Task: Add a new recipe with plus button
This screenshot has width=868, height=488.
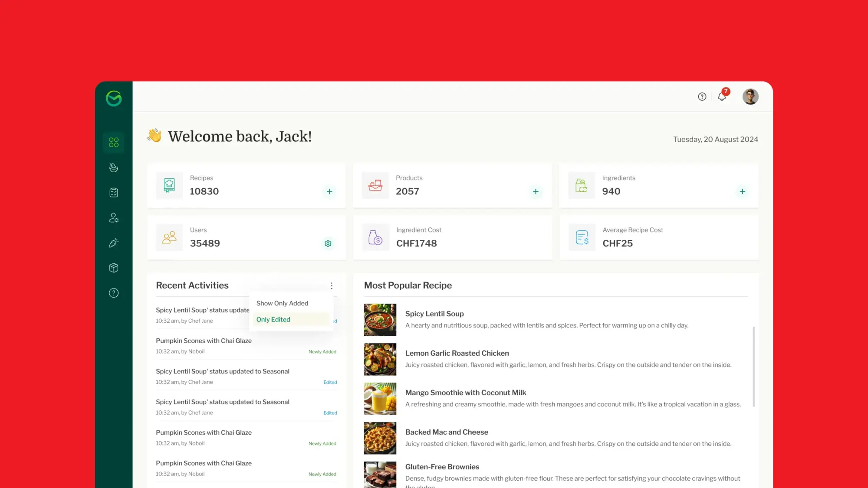Action: tap(329, 192)
